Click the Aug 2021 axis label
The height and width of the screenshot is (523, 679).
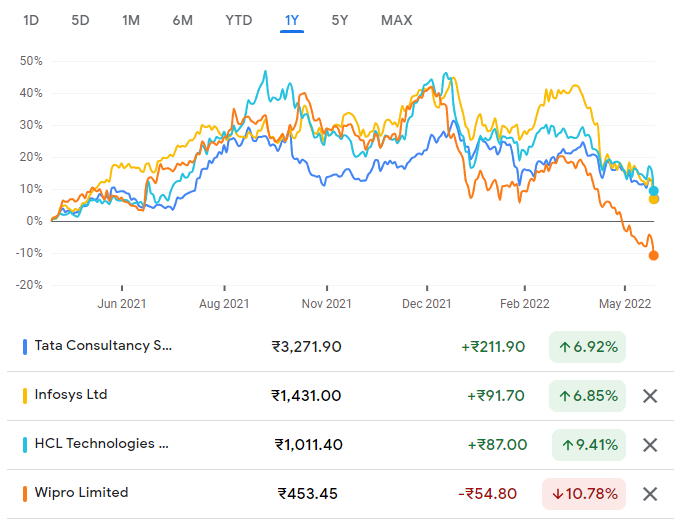click(x=224, y=304)
